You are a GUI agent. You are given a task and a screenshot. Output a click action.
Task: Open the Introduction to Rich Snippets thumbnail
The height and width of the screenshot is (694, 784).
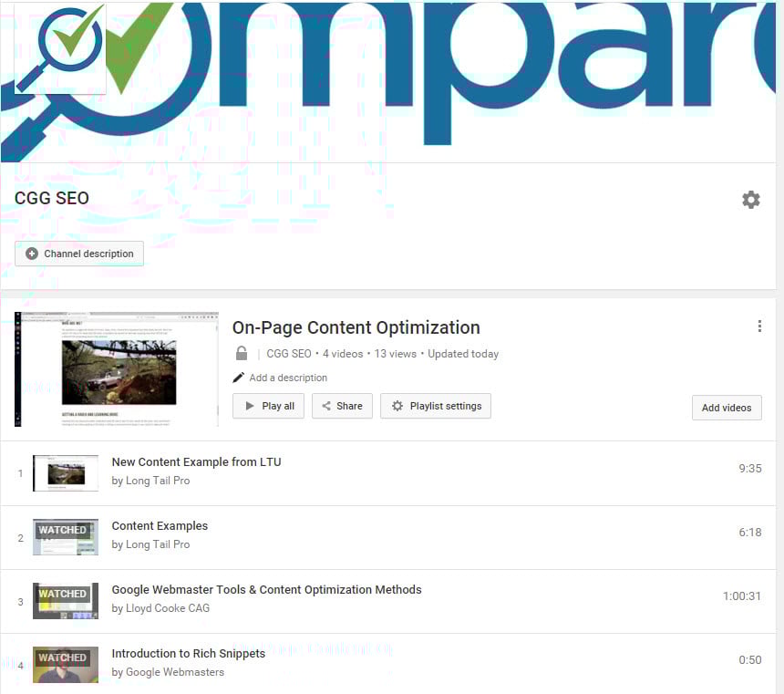tap(66, 665)
